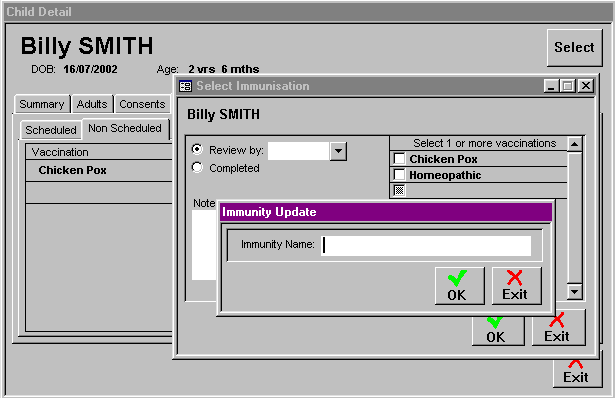Click the green checkmark OK in Immunity Update

460,286
